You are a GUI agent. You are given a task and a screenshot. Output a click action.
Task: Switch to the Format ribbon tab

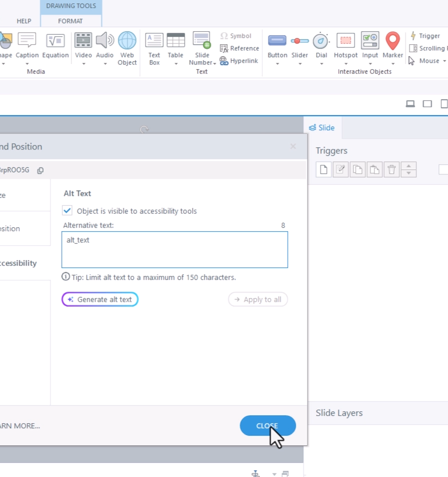(x=70, y=21)
